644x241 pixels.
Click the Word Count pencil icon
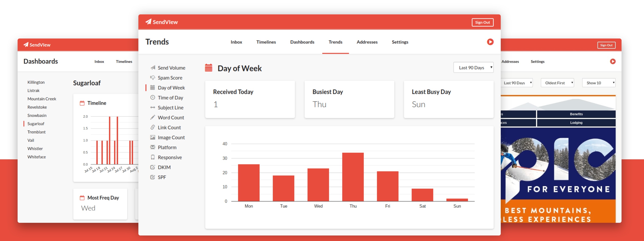click(153, 117)
